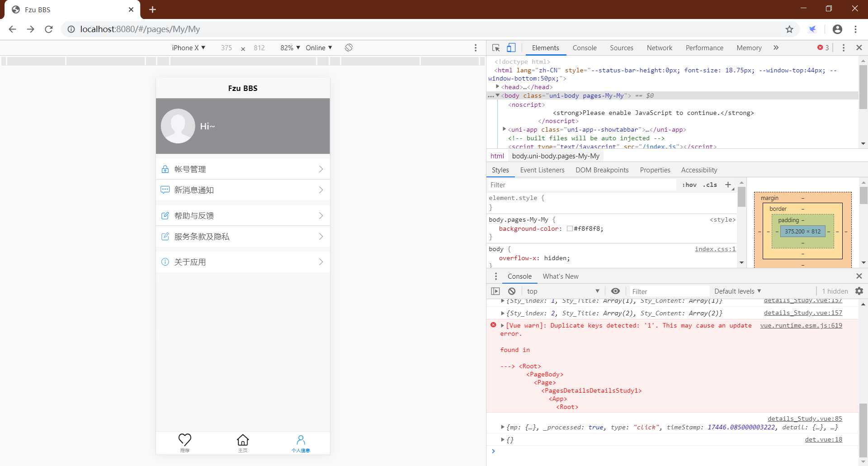Open the Event Listeners pane tab
Image resolution: width=868 pixels, height=466 pixels.
pyautogui.click(x=542, y=170)
